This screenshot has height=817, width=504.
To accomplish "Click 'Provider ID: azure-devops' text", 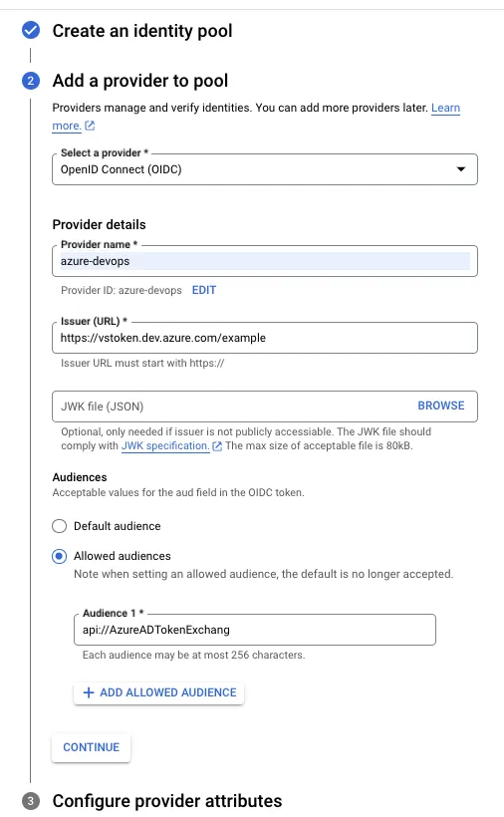I will tap(122, 290).
